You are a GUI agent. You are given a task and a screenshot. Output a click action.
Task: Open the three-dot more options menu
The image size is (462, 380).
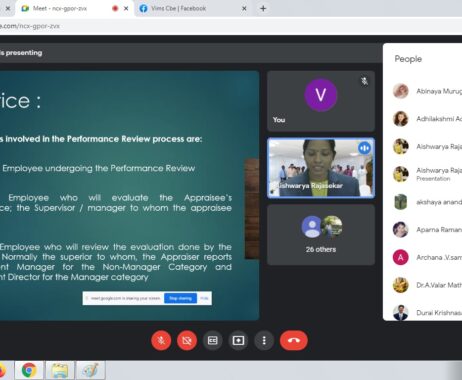click(x=264, y=340)
